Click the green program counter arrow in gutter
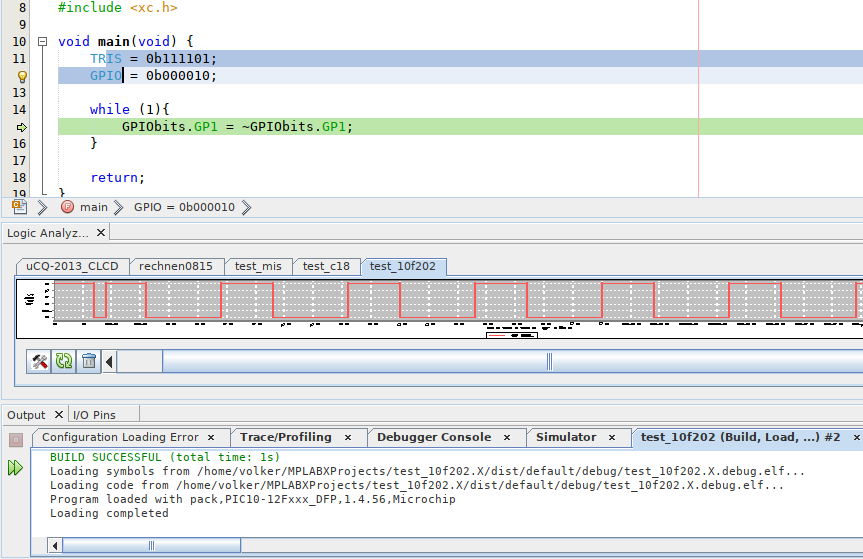Image resolution: width=863 pixels, height=559 pixels. (22, 127)
